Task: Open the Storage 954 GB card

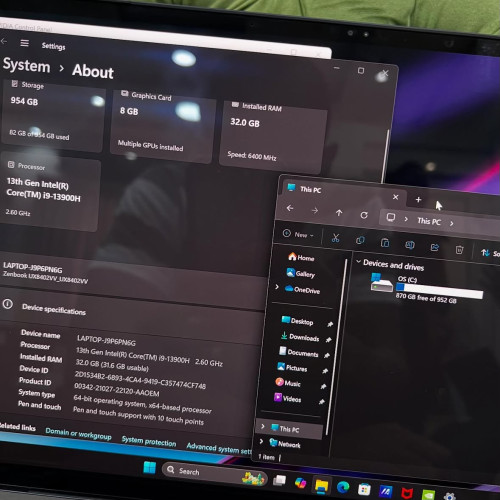Action: pos(53,115)
